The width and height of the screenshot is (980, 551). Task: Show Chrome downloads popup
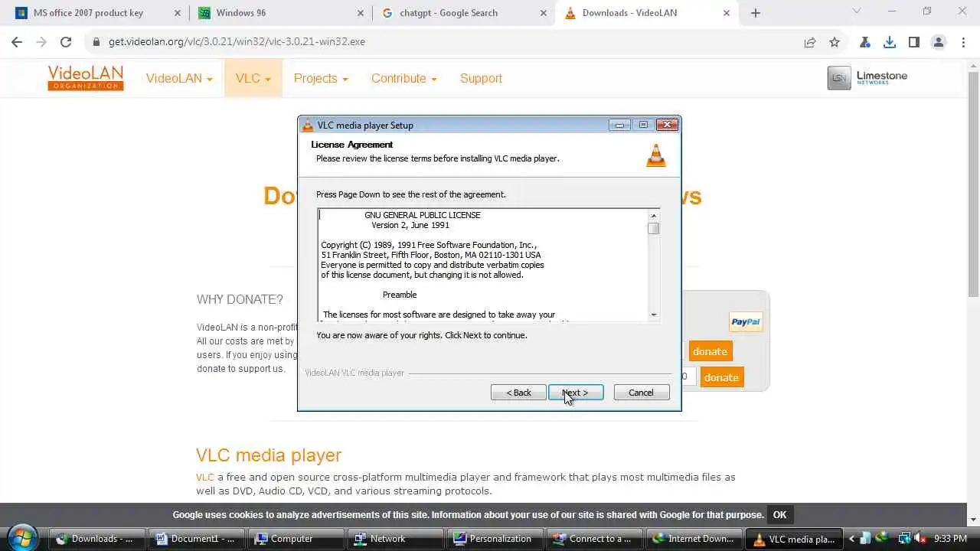click(x=890, y=42)
